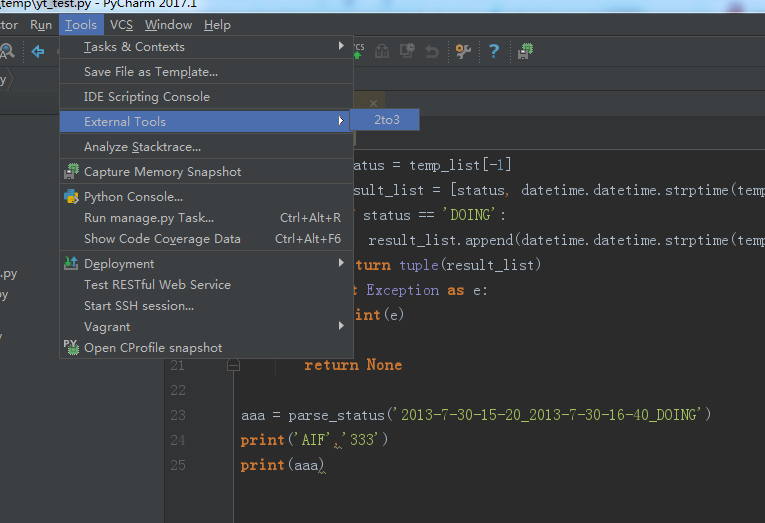Viewport: 765px width, 523px height.
Task: Click line number 25 in gutter
Action: [x=178, y=465]
